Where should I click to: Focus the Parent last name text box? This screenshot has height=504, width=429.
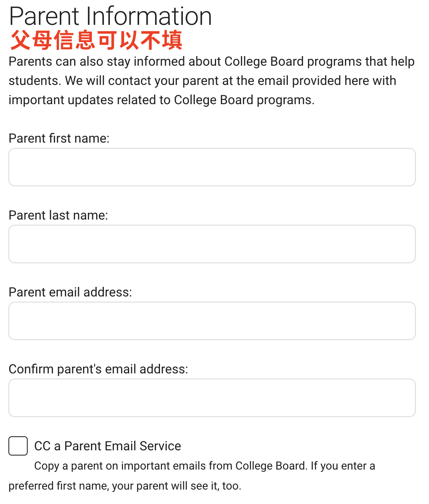(x=212, y=244)
